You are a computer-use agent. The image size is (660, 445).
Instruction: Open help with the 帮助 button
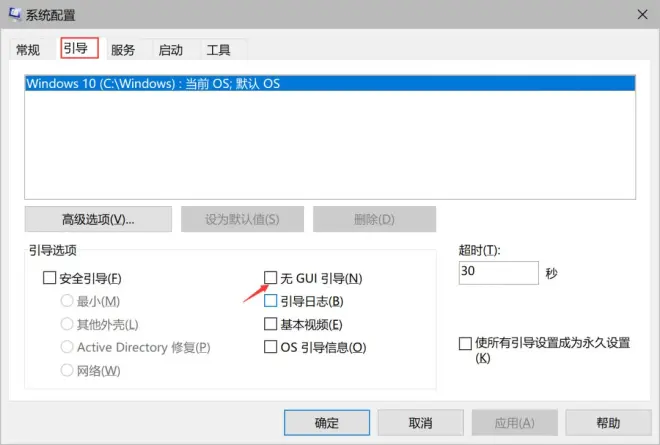pos(608,422)
